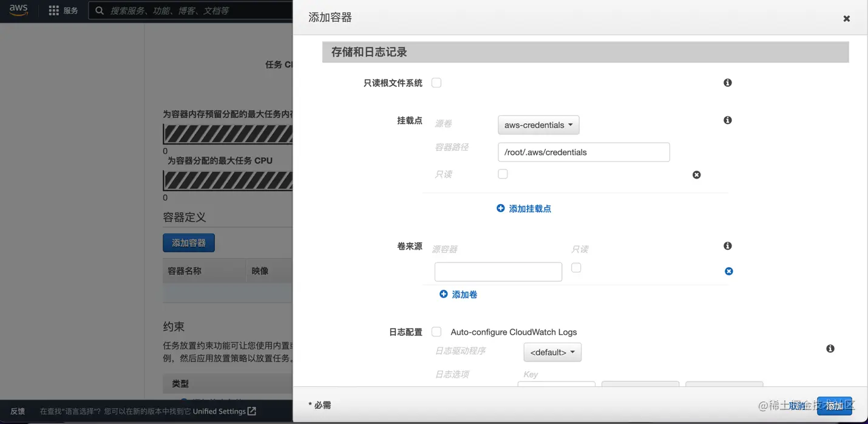Viewport: 868px width, 424px height.
Task: Click the AWS logo home icon
Action: point(18,10)
